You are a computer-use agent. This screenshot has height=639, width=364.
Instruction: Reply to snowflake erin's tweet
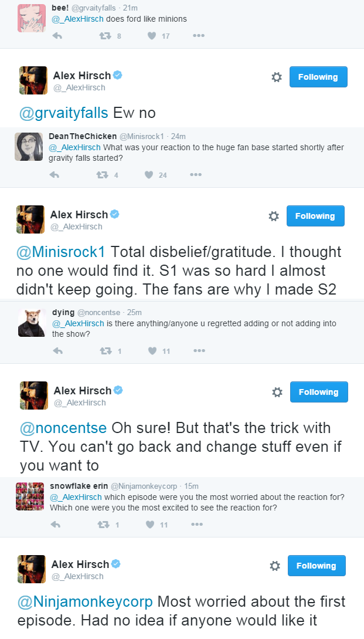[56, 525]
